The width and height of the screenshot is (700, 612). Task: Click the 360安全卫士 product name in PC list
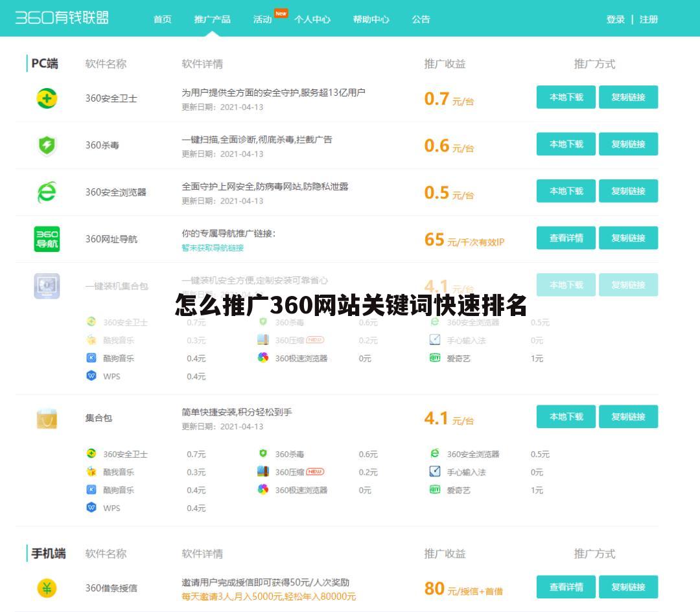111,98
